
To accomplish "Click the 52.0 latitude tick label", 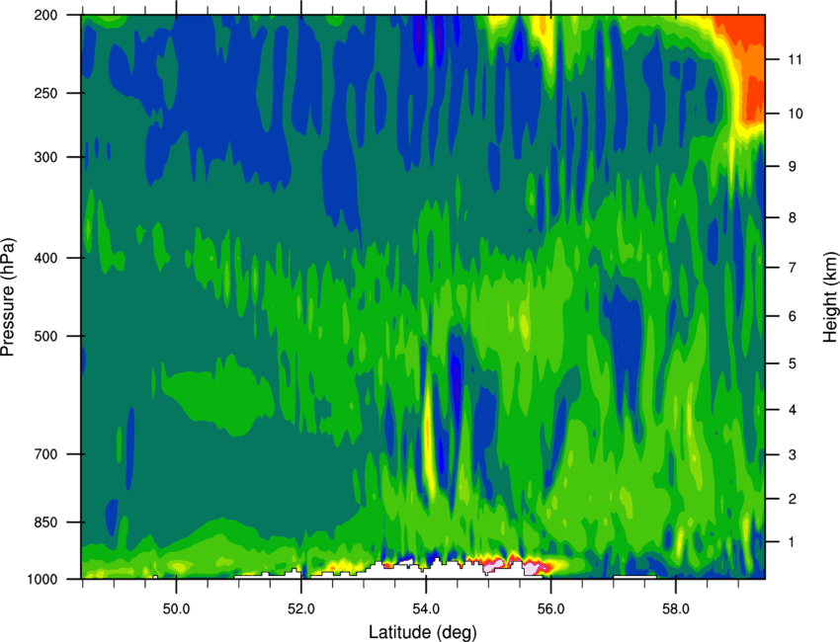I will [x=301, y=609].
